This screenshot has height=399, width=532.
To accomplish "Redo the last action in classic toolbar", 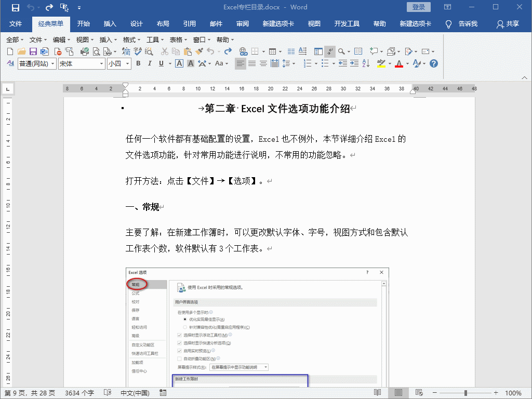I will [x=228, y=51].
